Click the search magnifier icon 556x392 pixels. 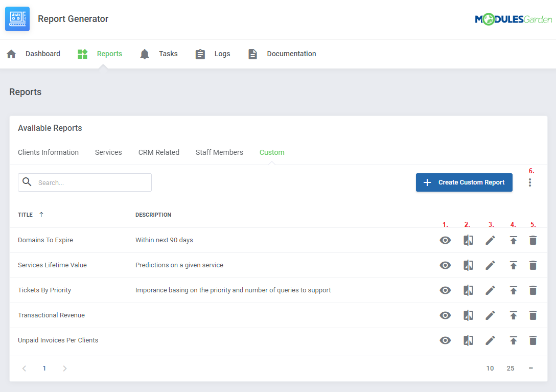(27, 182)
